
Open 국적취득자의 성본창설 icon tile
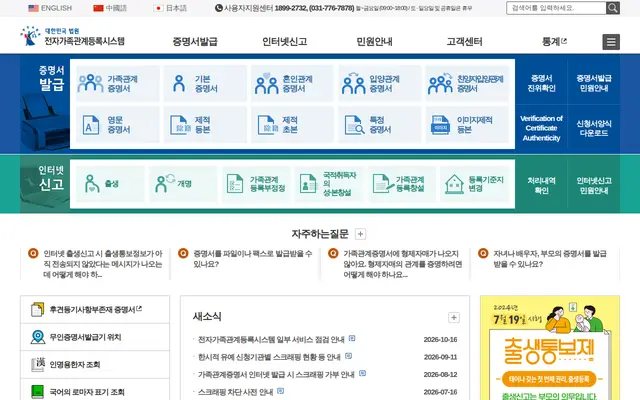[329, 184]
